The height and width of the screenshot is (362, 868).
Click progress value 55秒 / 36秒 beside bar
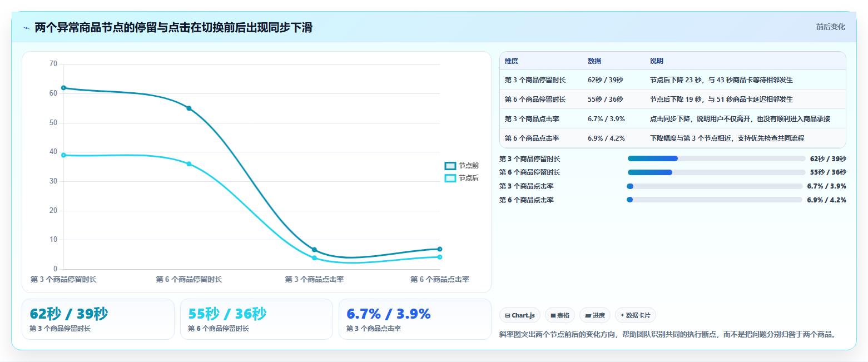(x=829, y=172)
